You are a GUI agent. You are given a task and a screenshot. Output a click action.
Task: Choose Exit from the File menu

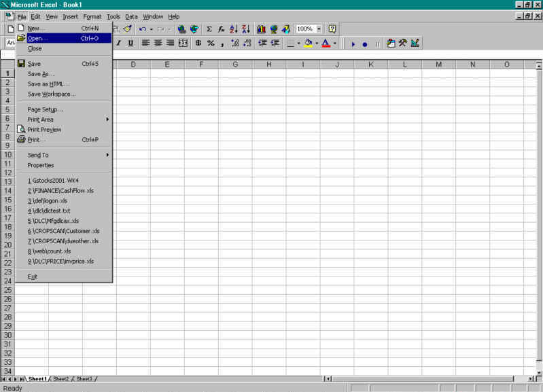point(64,277)
